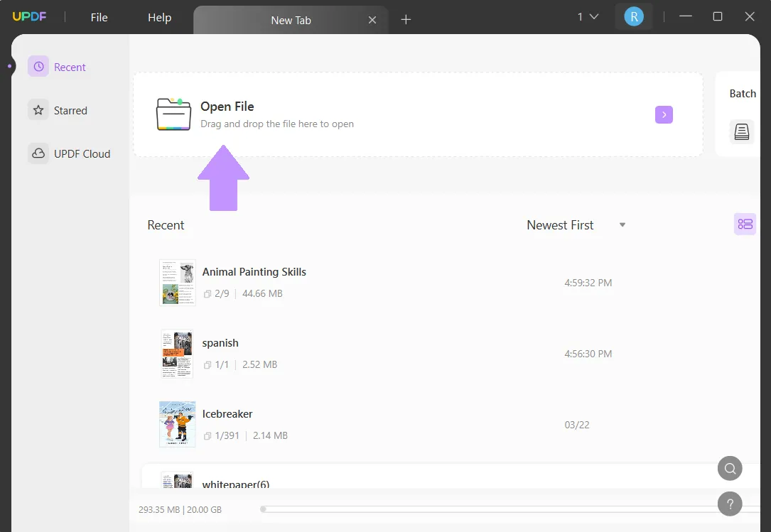Click the UPDF Cloud icon
Image resolution: width=771 pixels, height=532 pixels.
[38, 153]
